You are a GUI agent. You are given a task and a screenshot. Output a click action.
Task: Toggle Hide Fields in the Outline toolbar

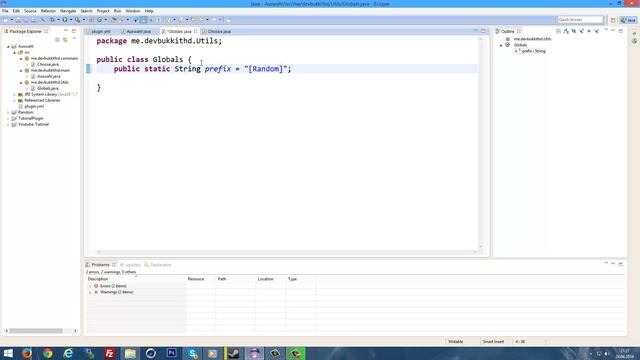click(x=573, y=31)
